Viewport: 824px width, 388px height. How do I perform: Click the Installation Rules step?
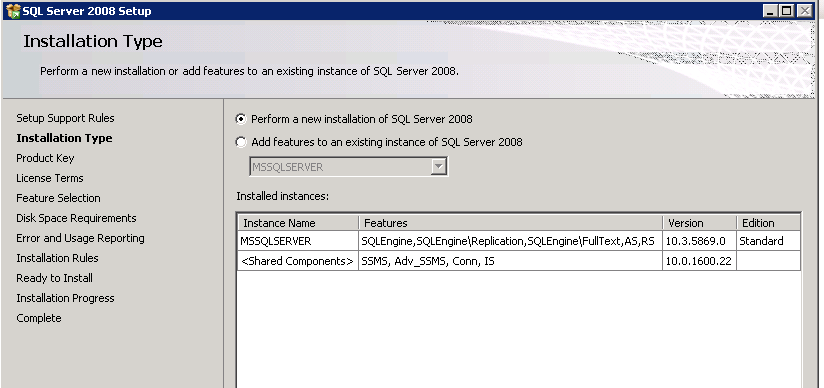click(x=57, y=258)
